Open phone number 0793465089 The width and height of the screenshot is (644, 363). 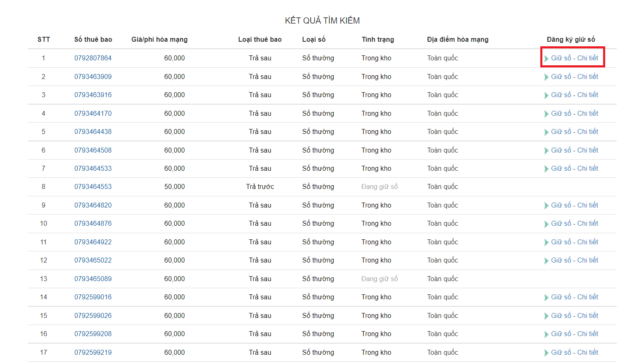[x=93, y=279]
